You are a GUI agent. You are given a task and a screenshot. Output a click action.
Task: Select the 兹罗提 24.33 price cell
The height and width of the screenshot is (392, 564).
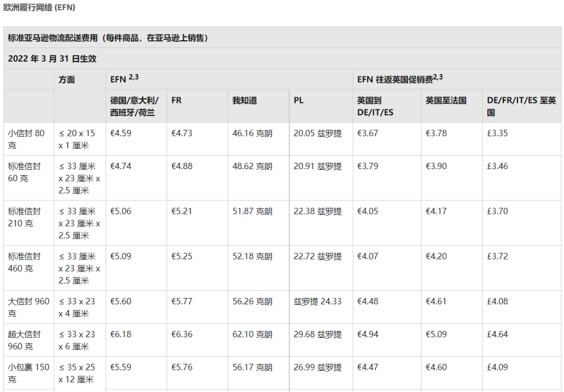click(318, 302)
